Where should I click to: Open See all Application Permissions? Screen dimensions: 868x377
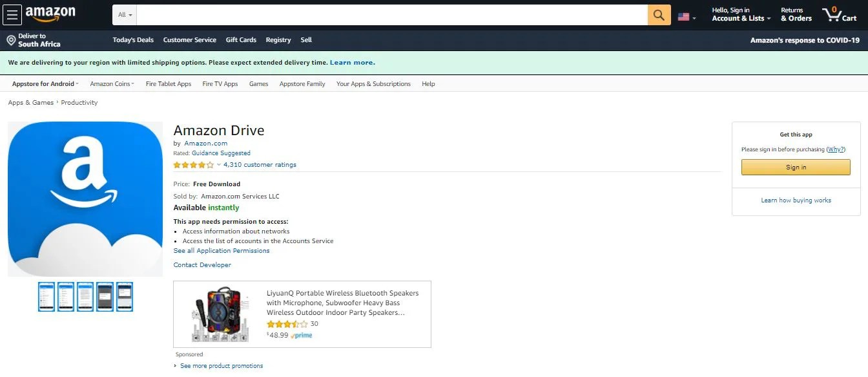point(222,250)
